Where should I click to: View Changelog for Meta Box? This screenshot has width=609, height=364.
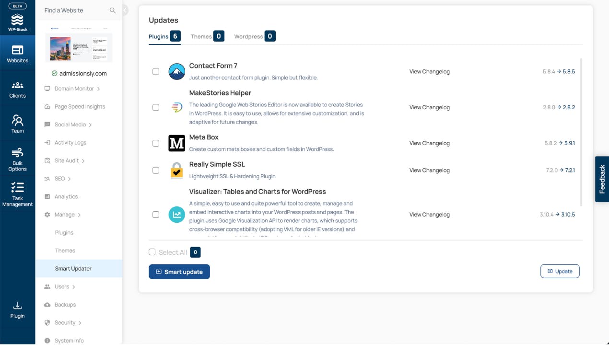(x=429, y=143)
